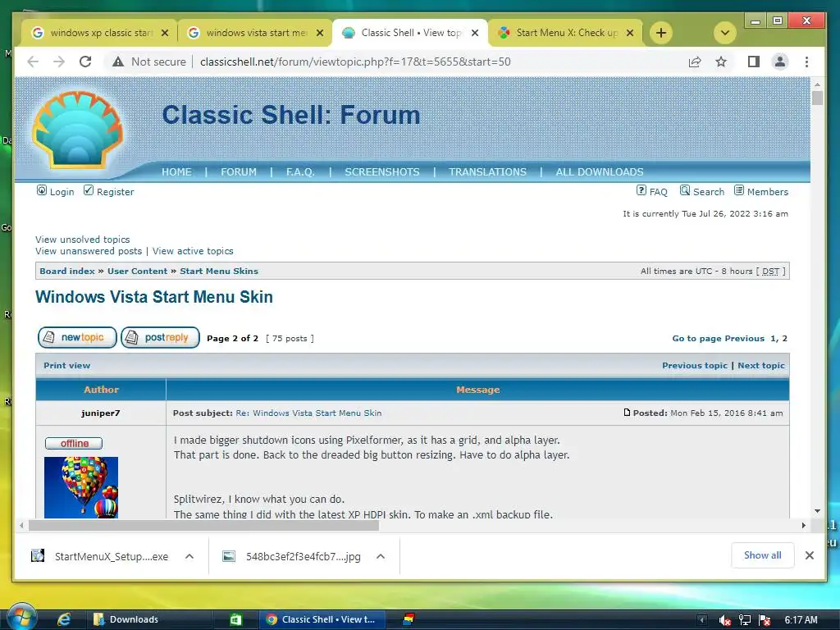Share this page via the share icon
This screenshot has width=840, height=630.
pos(695,62)
